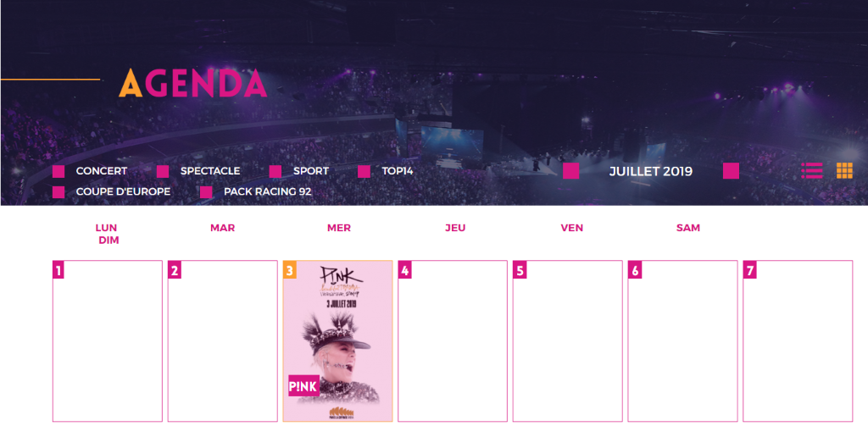Open the day 5 calendar cell
868x426 pixels.
coord(568,347)
